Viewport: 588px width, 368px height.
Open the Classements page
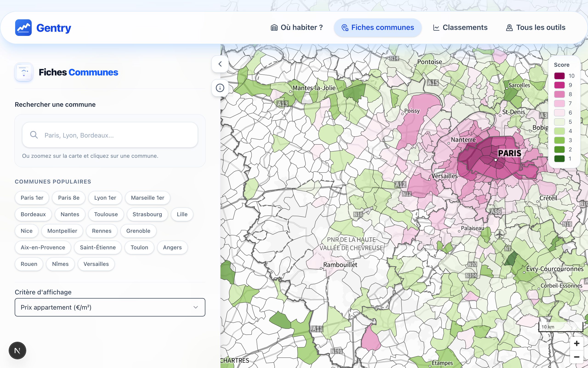point(460,28)
